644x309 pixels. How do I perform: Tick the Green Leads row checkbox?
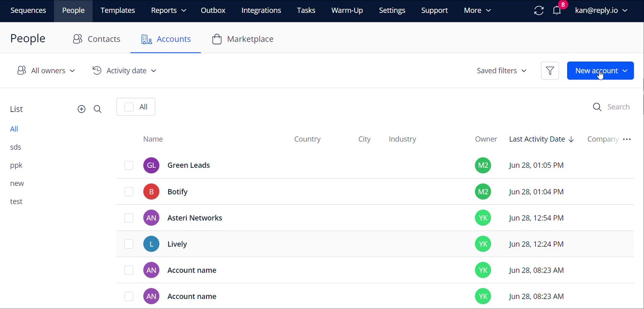click(129, 165)
